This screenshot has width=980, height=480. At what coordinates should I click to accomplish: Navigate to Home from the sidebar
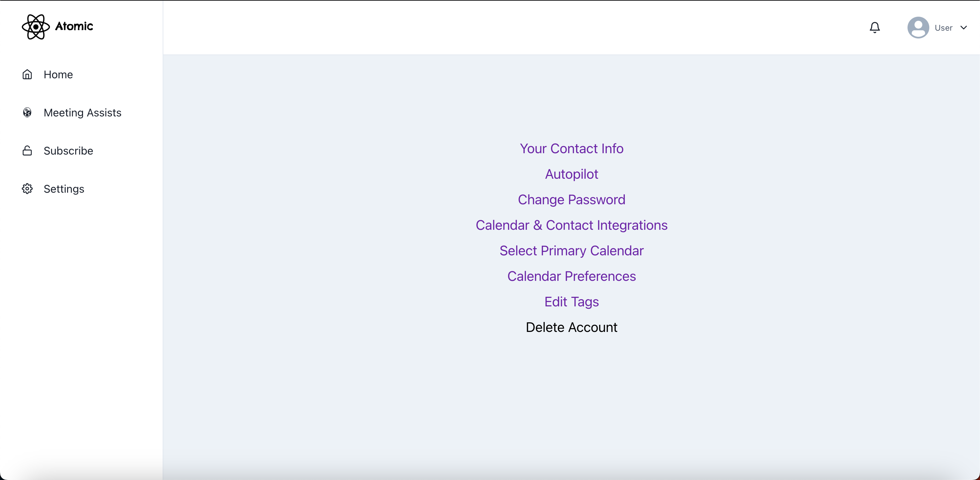58,75
